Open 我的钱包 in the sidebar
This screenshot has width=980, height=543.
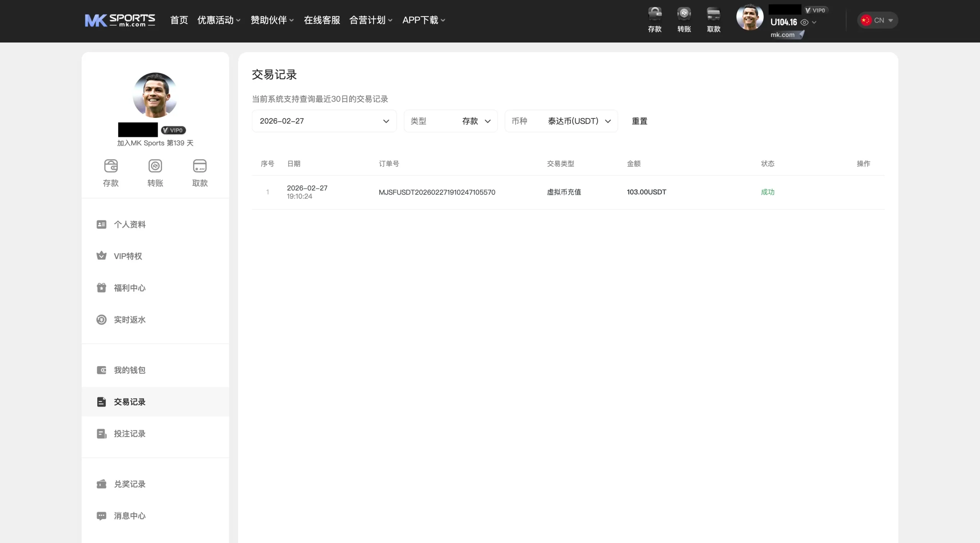pos(129,370)
